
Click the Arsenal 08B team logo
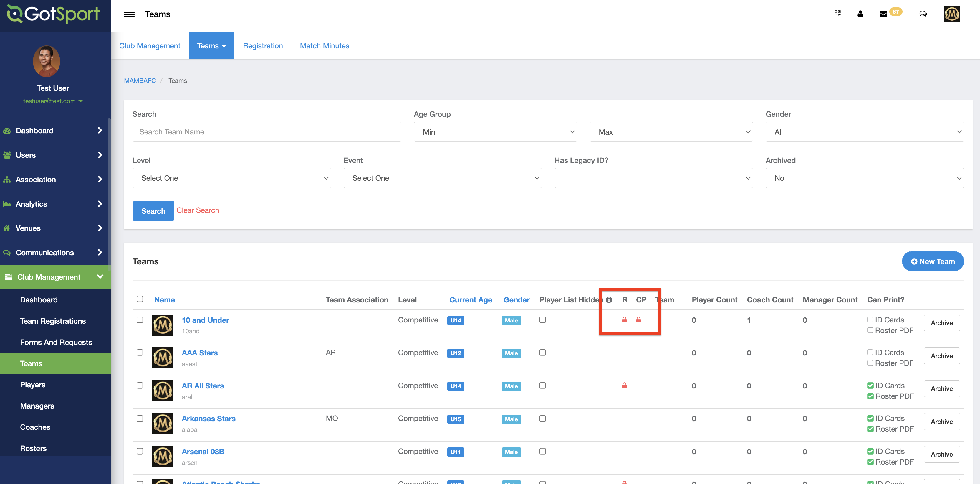point(163,457)
